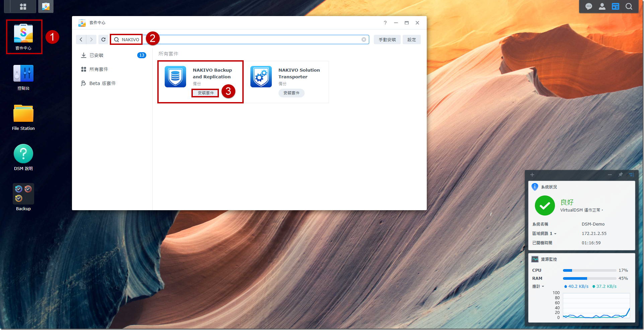This screenshot has width=644, height=330.
Task: Open Package Center help question mark
Action: [385, 23]
